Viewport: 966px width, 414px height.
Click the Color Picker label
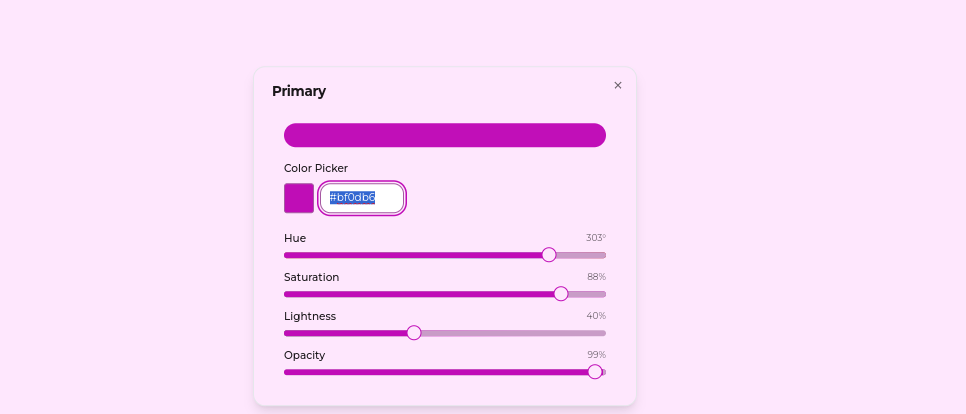click(x=316, y=168)
